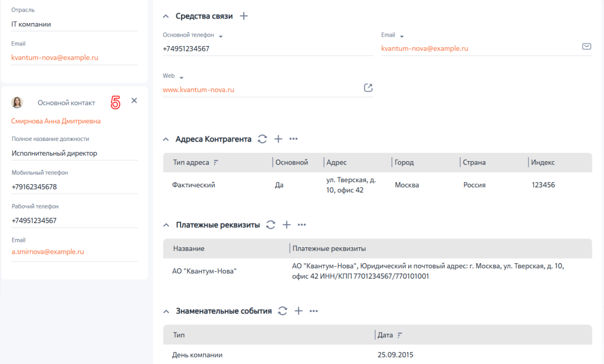
Task: Add a new Знаменательные события entry
Action: pyautogui.click(x=298, y=311)
